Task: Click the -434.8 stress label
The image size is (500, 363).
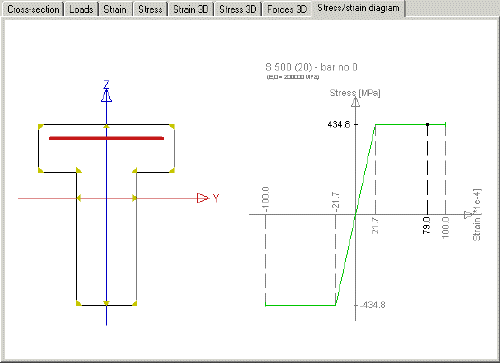Action: (x=373, y=305)
